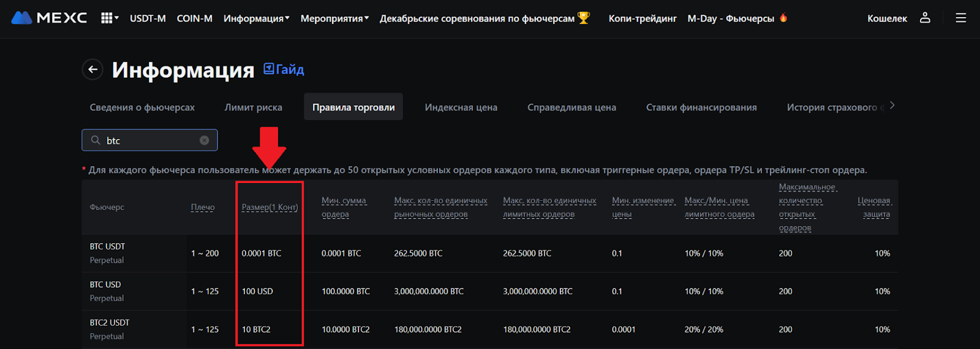Open USDT-M futures
Screen dimensions: 980x349
[148, 18]
